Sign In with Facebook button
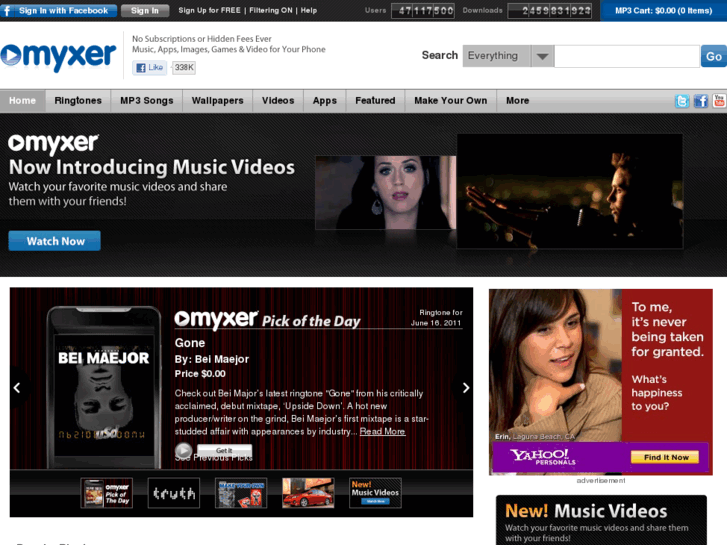 (x=58, y=10)
